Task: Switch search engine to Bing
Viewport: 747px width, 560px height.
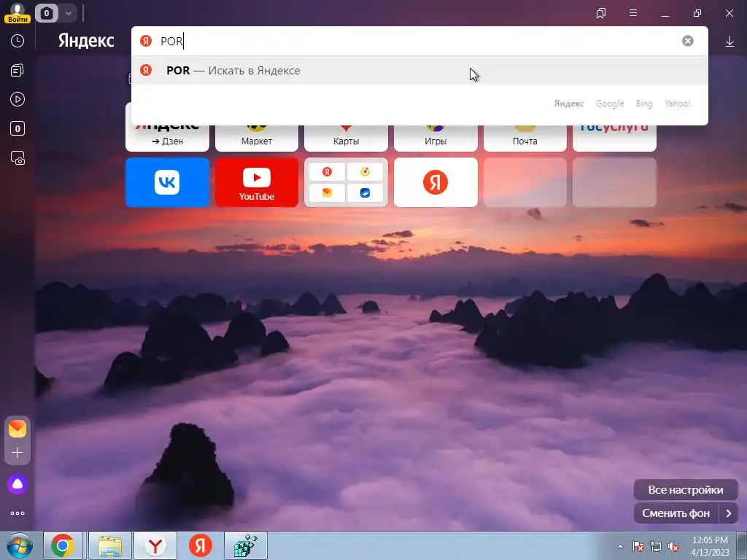Action: [x=644, y=104]
